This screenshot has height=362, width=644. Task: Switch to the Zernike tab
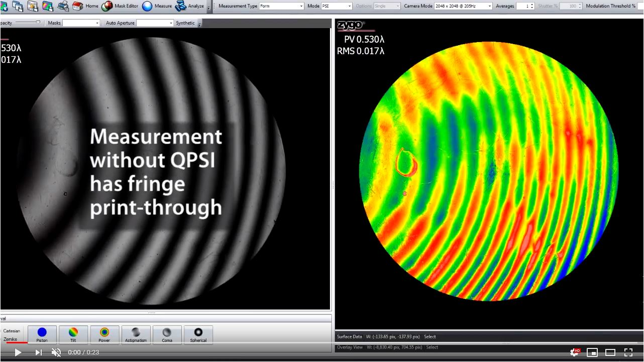click(12, 339)
